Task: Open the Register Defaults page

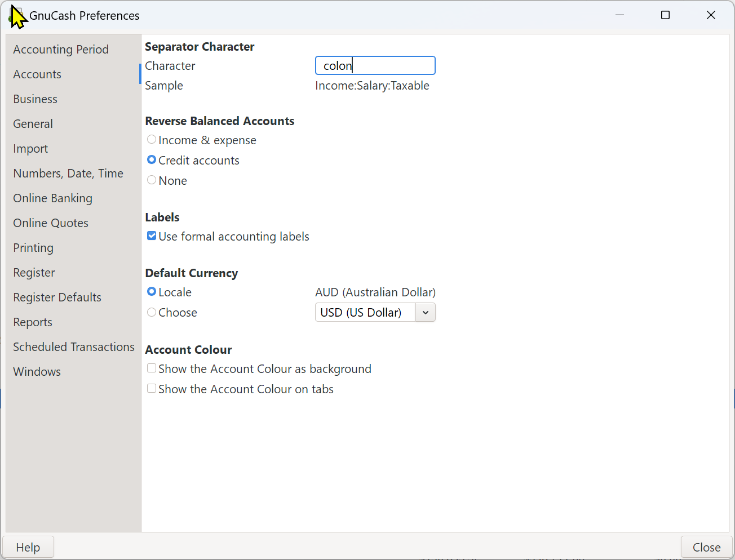Action: pos(57,297)
